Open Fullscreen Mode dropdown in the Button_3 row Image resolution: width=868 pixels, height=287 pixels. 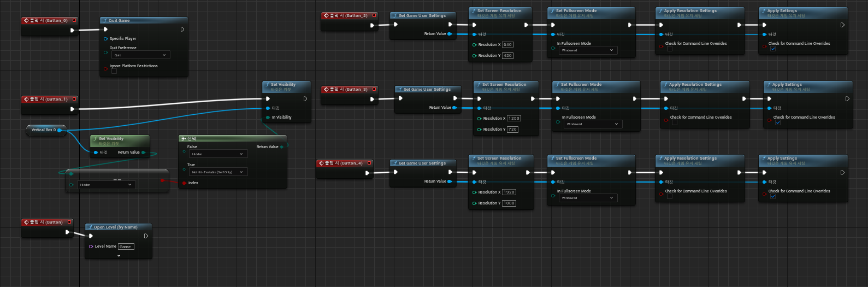click(593, 124)
